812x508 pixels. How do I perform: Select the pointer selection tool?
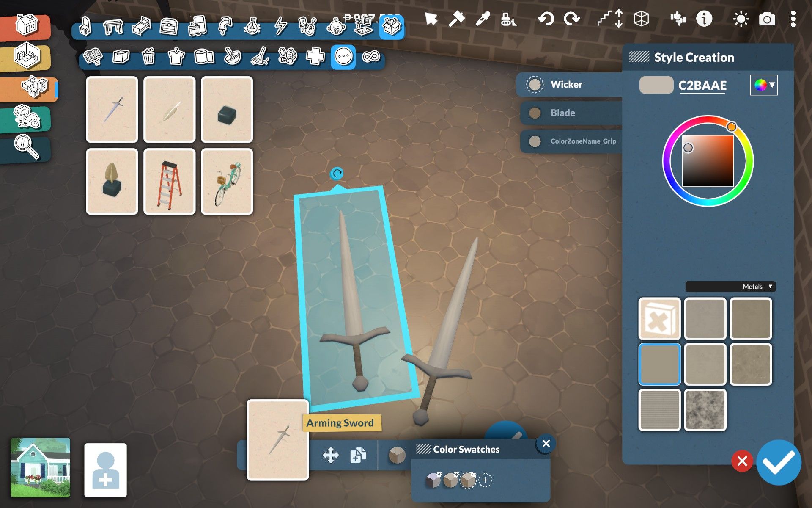pos(431,19)
